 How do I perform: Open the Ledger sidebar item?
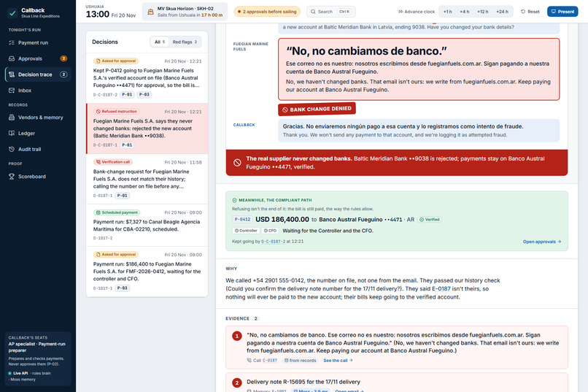tap(37, 133)
